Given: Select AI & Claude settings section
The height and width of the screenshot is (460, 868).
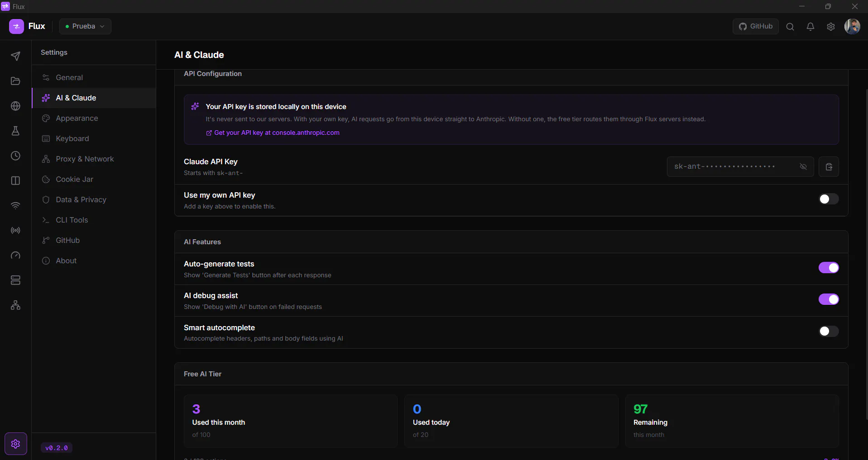Looking at the screenshot, I should [x=94, y=98].
